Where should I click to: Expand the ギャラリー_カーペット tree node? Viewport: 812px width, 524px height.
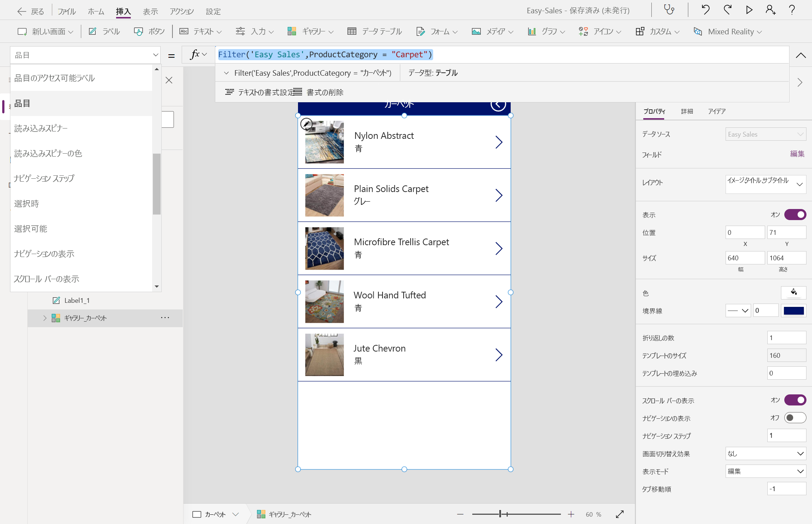pos(45,318)
